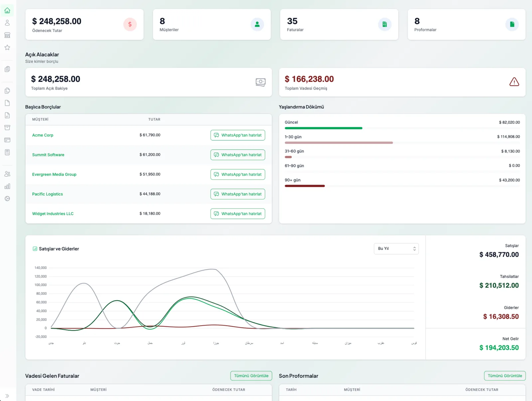
Task: Send WhatsApp reminder to Pacific Logistics
Action: tap(238, 194)
